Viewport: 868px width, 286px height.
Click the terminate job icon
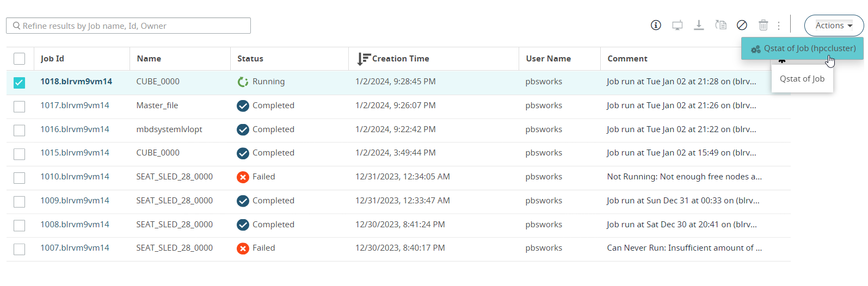coord(742,25)
